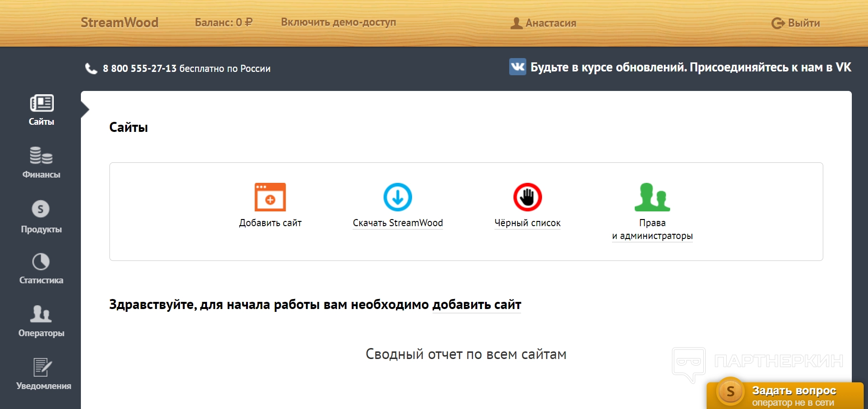This screenshot has width=868, height=409.
Task: Open the Notifications notepad icon
Action: pos(42,367)
